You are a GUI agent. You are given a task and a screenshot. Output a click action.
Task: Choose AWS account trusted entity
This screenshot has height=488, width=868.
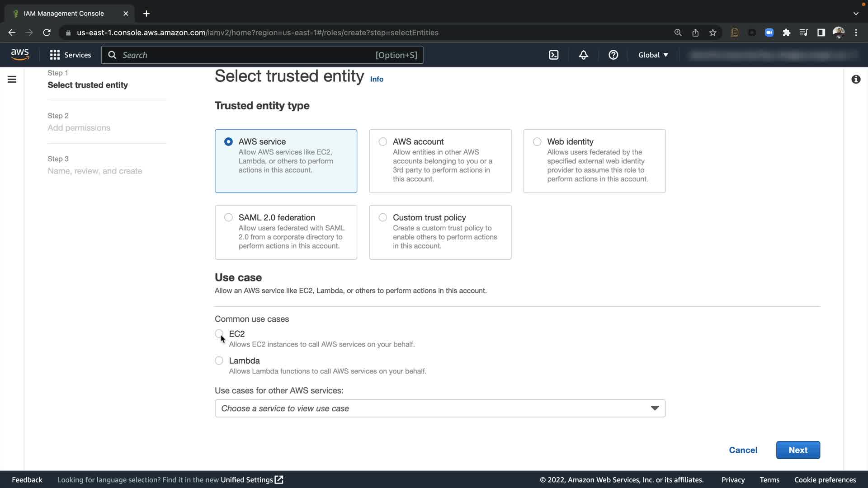[383, 142]
